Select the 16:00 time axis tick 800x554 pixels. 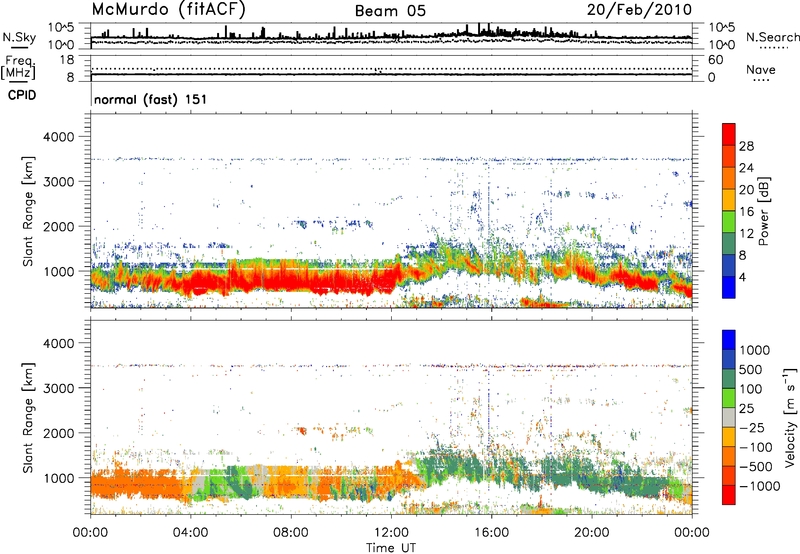tap(491, 533)
